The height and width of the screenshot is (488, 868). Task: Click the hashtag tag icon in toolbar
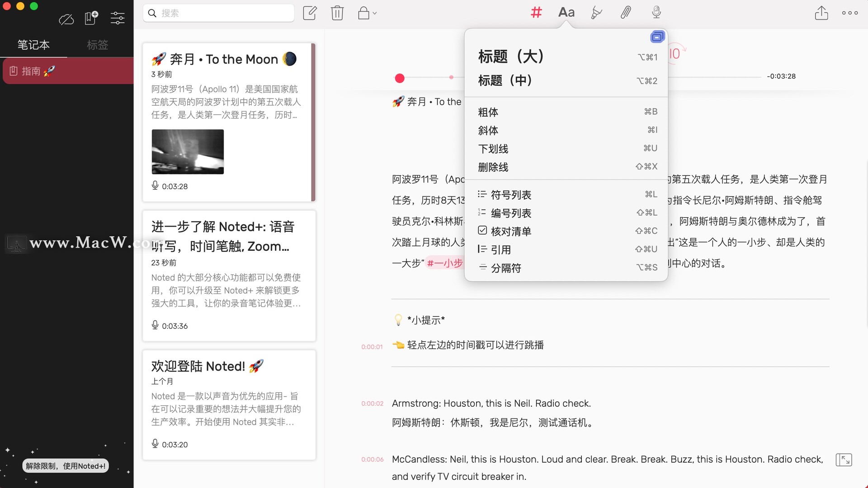tap(536, 13)
